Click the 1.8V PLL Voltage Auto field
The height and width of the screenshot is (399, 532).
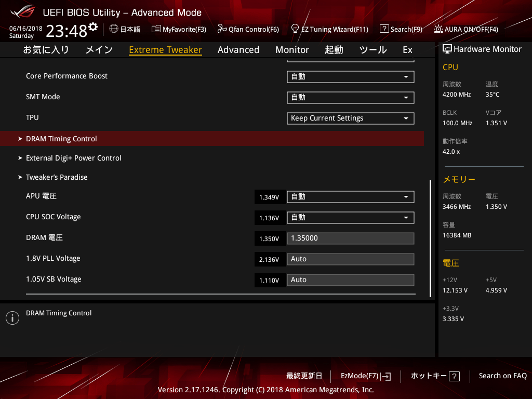pos(351,259)
